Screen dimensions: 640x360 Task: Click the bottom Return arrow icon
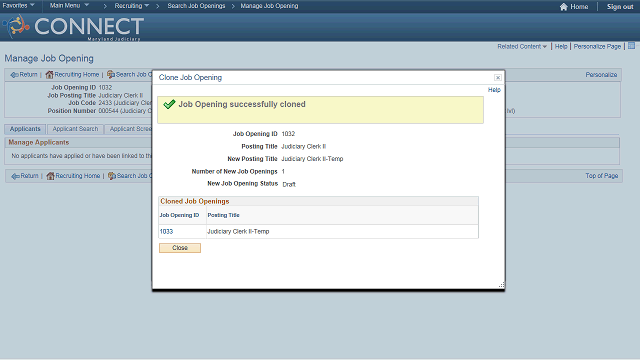(x=15, y=176)
